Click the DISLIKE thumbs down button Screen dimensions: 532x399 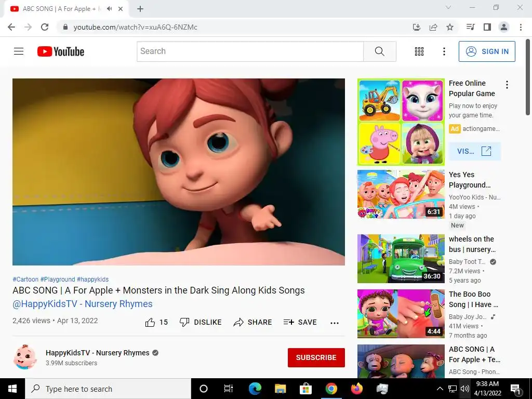(x=201, y=322)
